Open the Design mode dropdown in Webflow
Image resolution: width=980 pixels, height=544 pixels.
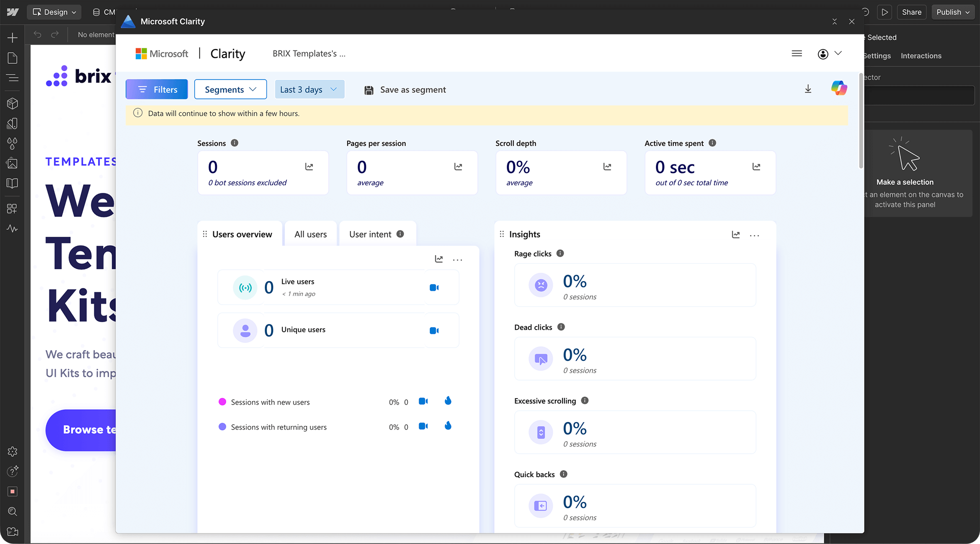(x=54, y=12)
